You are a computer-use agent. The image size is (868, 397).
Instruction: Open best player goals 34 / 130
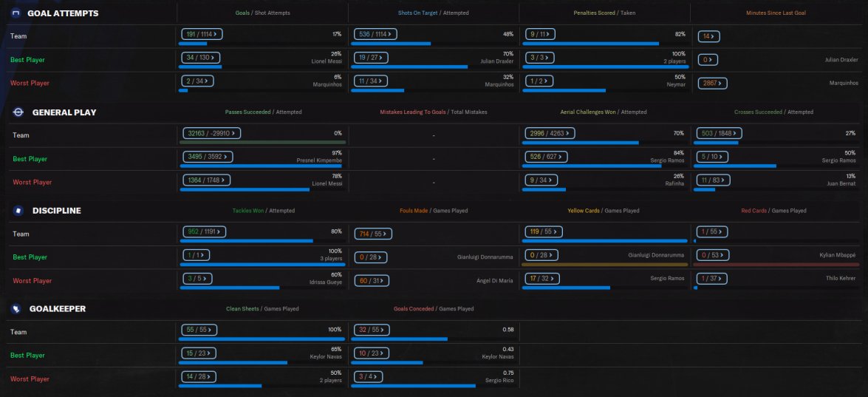tap(200, 58)
